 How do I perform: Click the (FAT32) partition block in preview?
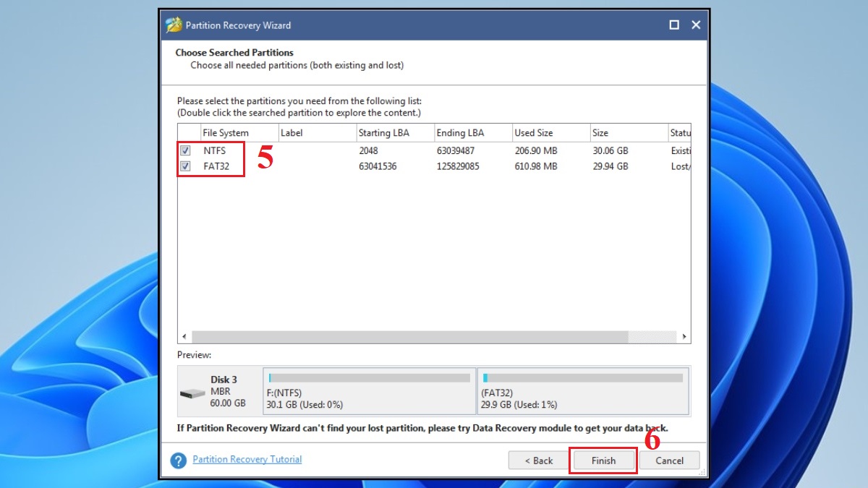click(x=582, y=390)
